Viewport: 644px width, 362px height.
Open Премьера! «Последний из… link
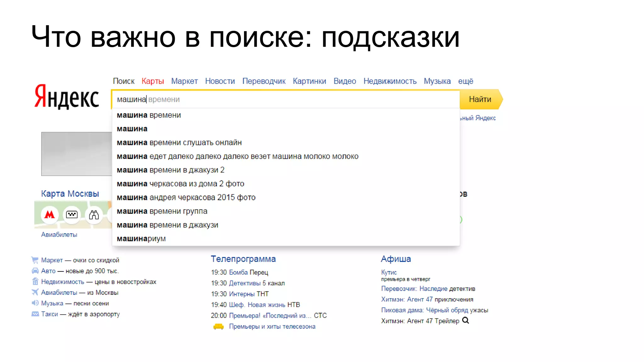270,315
